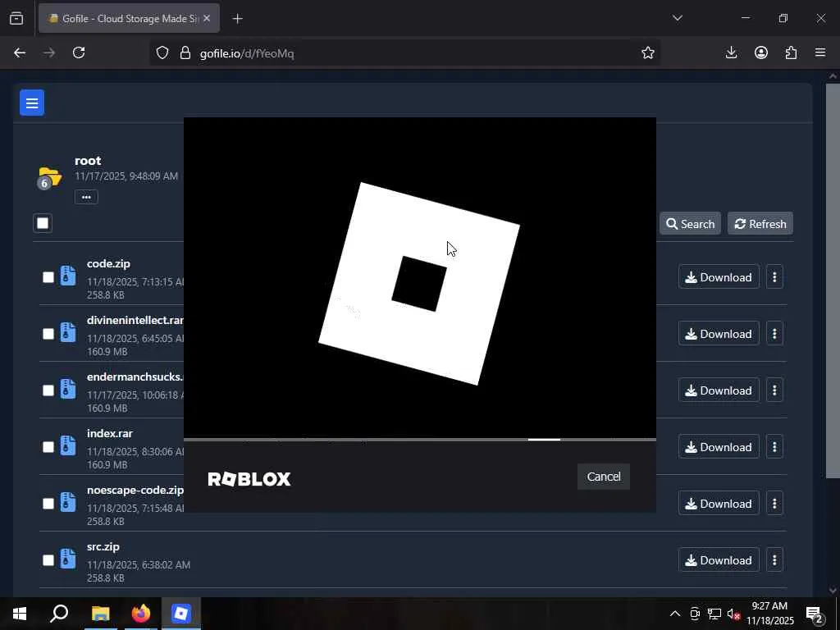The height and width of the screenshot is (630, 840).
Task: Select the index.rar checkbox
Action: click(48, 447)
